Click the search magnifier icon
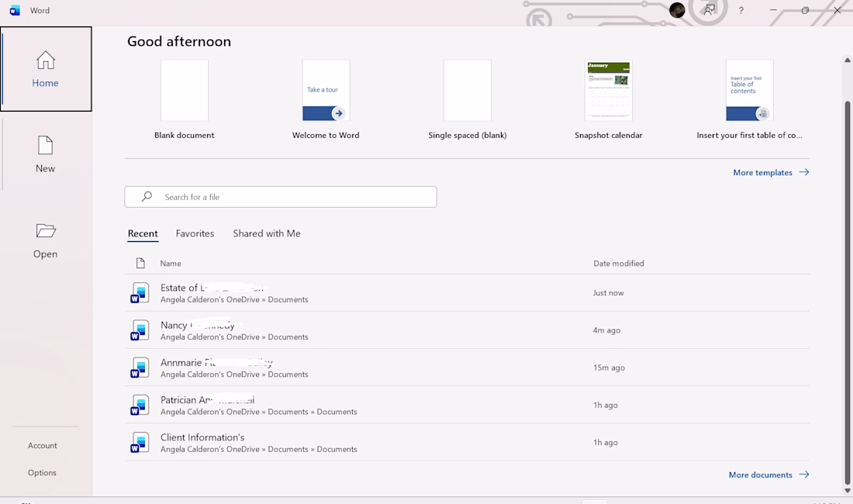853x504 pixels. point(147,196)
